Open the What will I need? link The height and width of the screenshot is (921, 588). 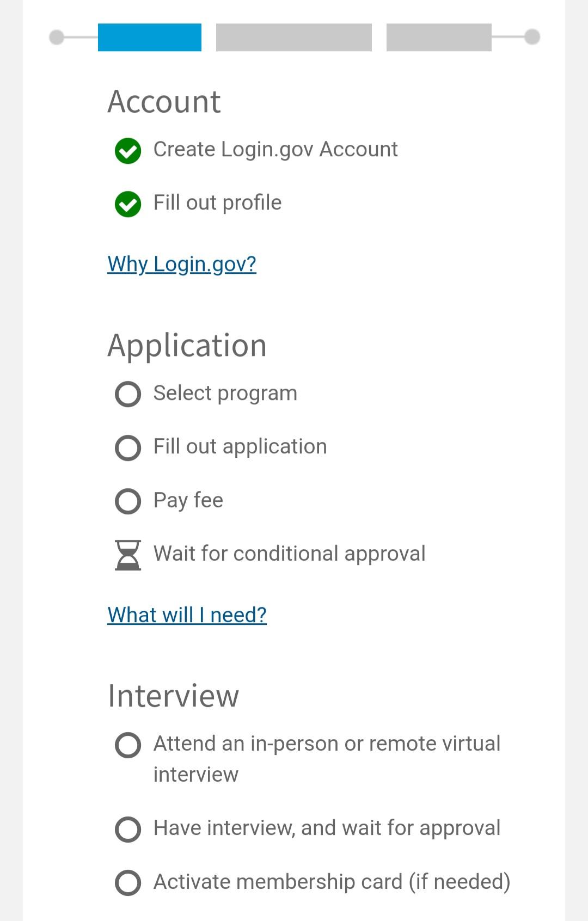point(187,615)
